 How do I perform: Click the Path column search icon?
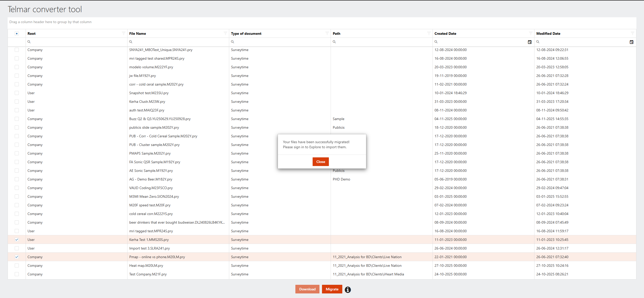334,42
